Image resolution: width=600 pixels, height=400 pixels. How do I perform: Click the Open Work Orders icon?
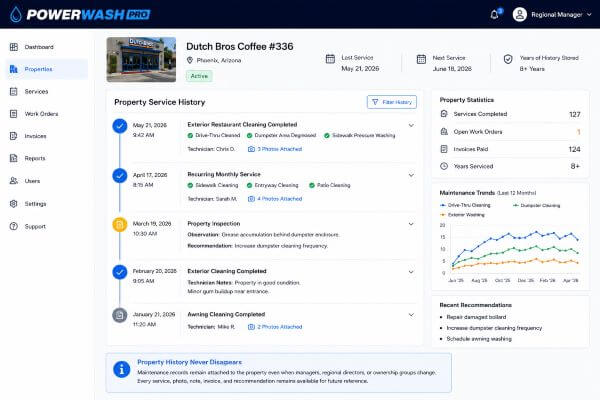pos(444,131)
